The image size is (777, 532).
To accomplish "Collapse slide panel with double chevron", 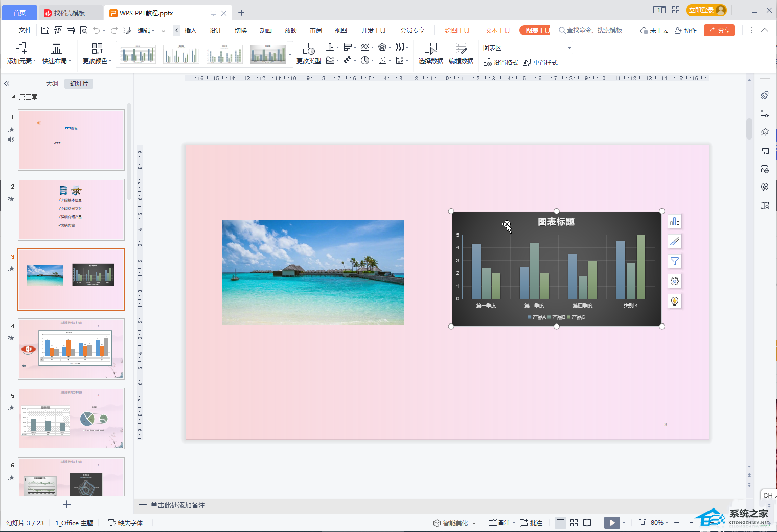I will (7, 83).
